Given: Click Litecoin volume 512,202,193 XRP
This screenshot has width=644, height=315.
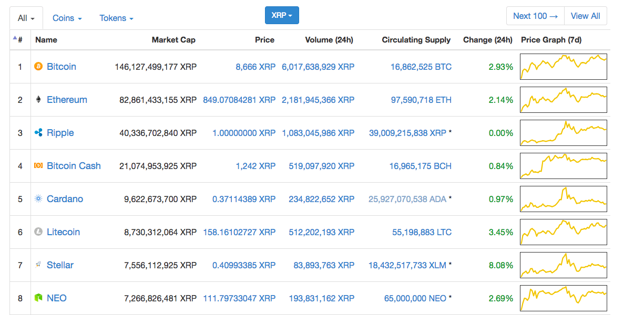Looking at the screenshot, I should coord(322,232).
